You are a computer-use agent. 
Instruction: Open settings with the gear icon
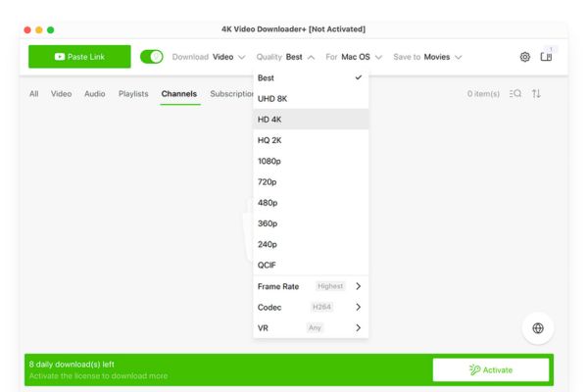click(x=525, y=57)
